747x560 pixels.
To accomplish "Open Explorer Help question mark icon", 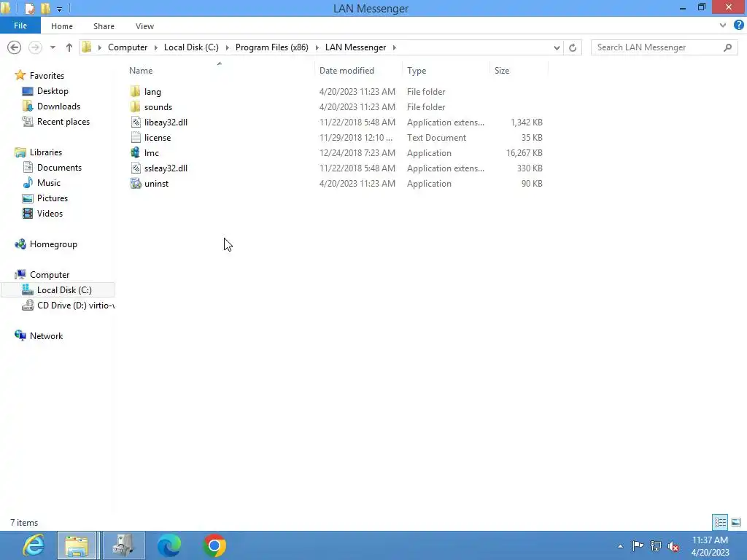I will pyautogui.click(x=738, y=26).
